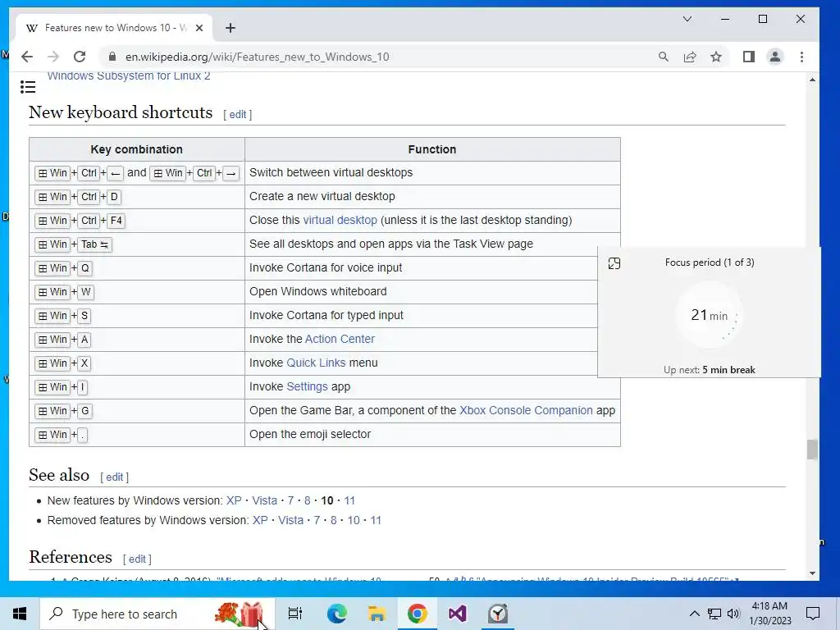
Task: Open the Chrome profile avatar
Action: pos(774,57)
